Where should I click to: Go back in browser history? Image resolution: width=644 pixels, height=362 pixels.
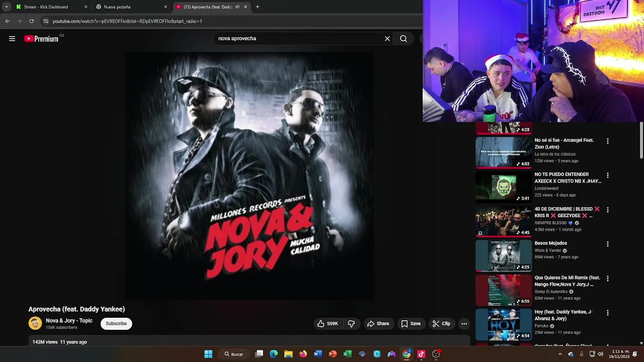[7, 21]
